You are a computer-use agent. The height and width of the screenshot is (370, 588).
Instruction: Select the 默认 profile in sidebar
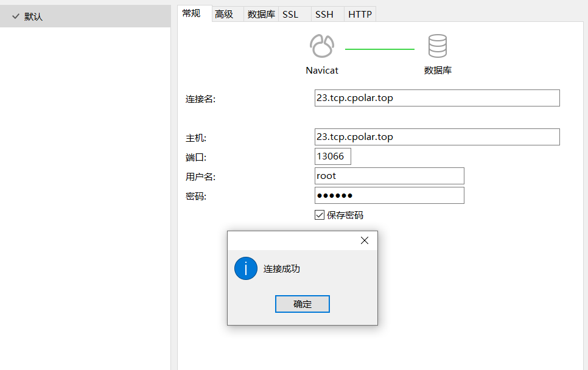[x=85, y=16]
